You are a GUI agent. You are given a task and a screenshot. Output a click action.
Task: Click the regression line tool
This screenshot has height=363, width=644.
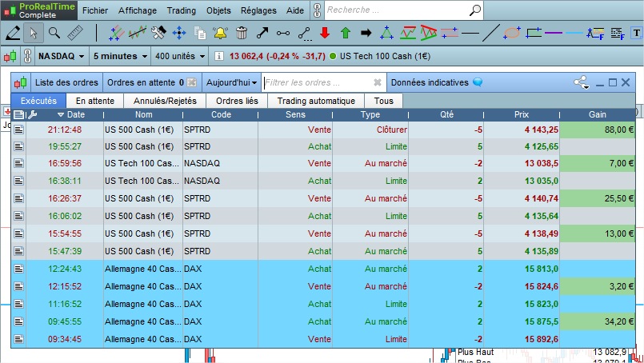click(x=137, y=33)
